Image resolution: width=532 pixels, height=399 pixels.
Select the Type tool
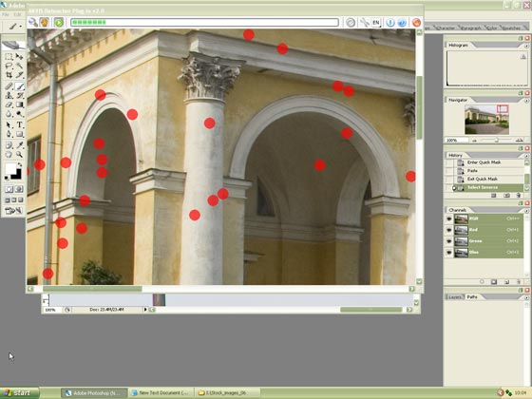(19, 125)
